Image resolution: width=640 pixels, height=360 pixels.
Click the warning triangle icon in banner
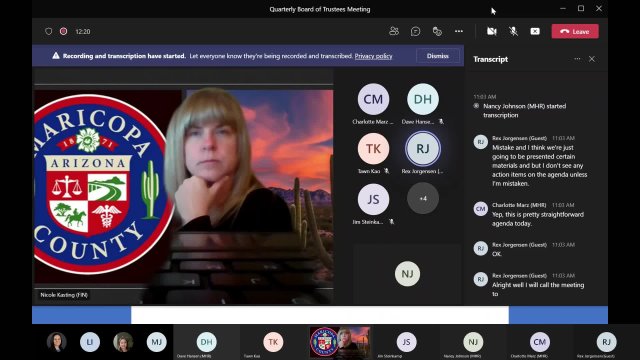pos(56,56)
